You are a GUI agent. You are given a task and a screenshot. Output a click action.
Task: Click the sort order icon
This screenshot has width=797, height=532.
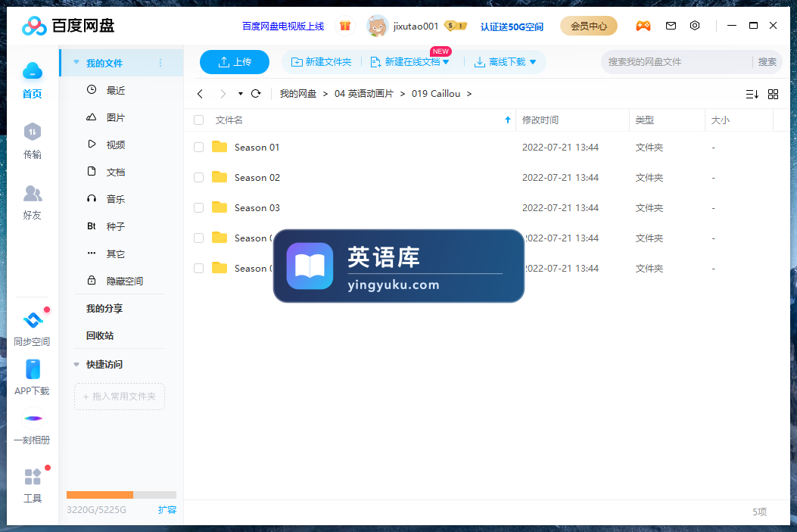752,94
